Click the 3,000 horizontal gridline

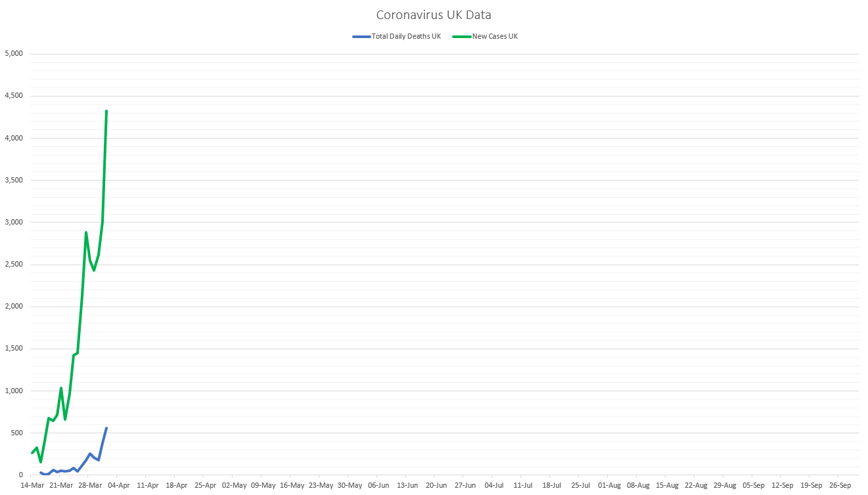pyautogui.click(x=444, y=223)
